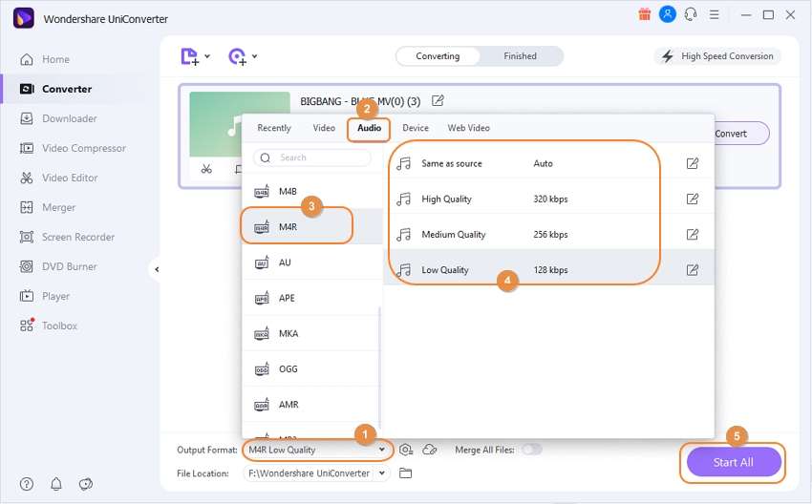The width and height of the screenshot is (812, 504).
Task: Choose OGG audio format
Action: click(311, 369)
